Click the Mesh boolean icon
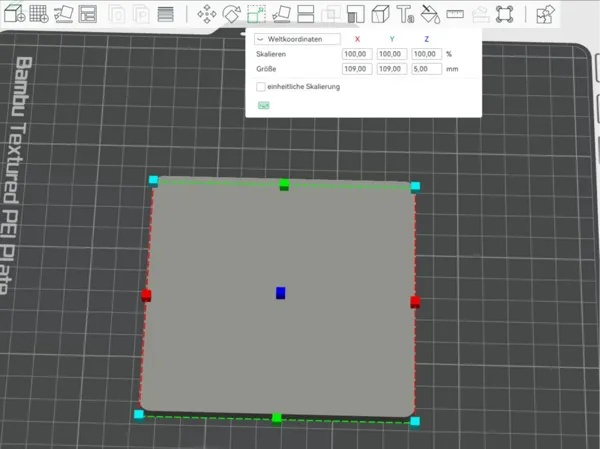This screenshot has width=600, height=449. (331, 15)
